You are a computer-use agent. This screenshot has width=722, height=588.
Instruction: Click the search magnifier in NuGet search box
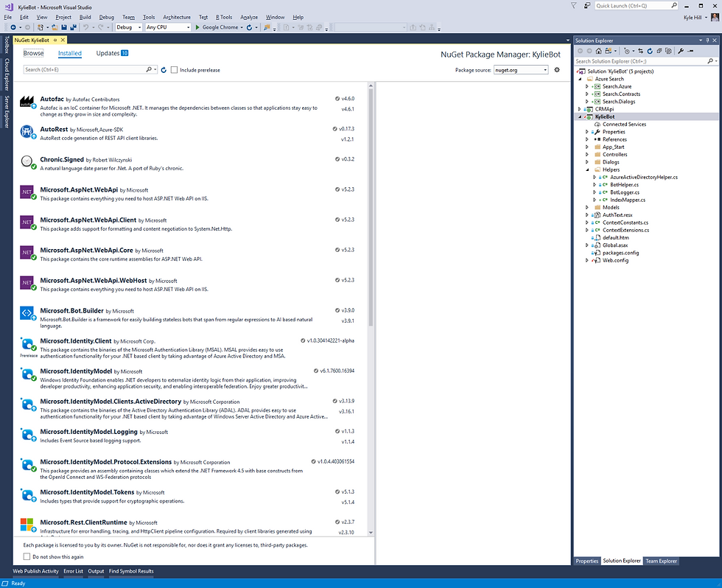click(149, 69)
